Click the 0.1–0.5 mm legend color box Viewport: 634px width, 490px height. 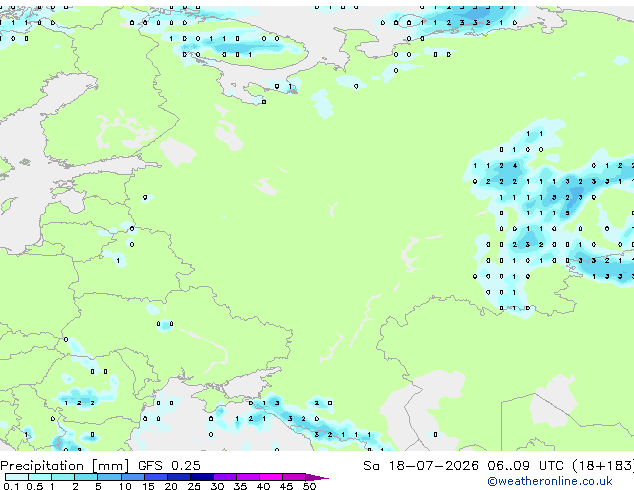coord(17,477)
